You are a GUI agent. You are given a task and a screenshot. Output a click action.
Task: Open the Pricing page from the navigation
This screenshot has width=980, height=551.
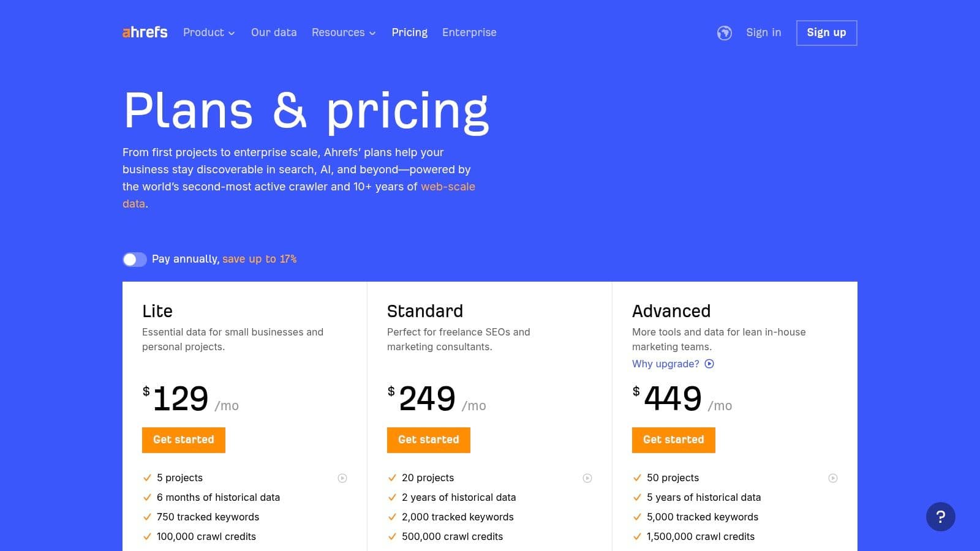pos(409,32)
